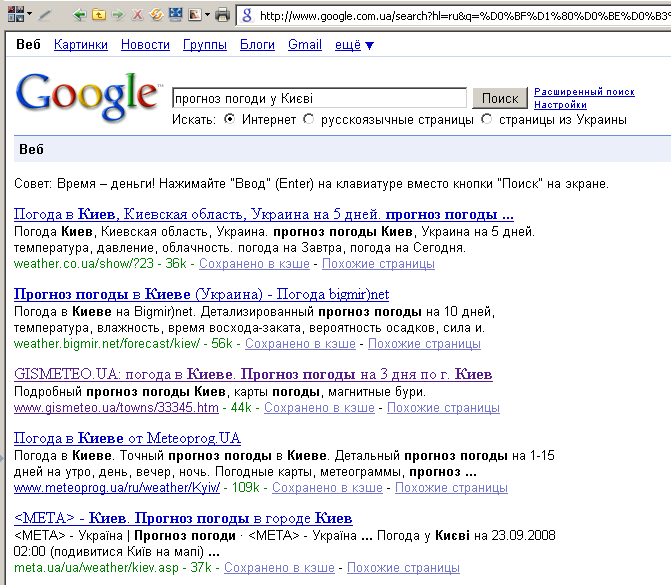Viewport: 671px width, 585px height.
Task: Select русскоязычные страницы radio button
Action: coord(308,119)
